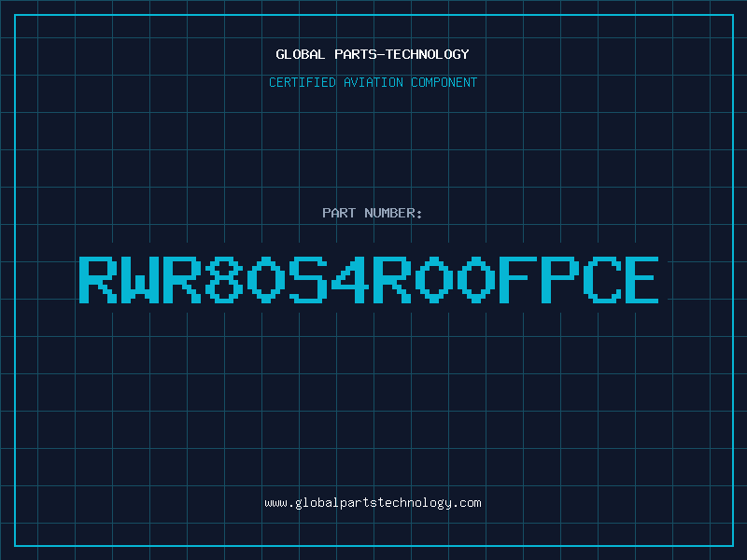747x560 pixels.
Task: Select the part number RWR80S4R00FPCE
Action: [369, 280]
